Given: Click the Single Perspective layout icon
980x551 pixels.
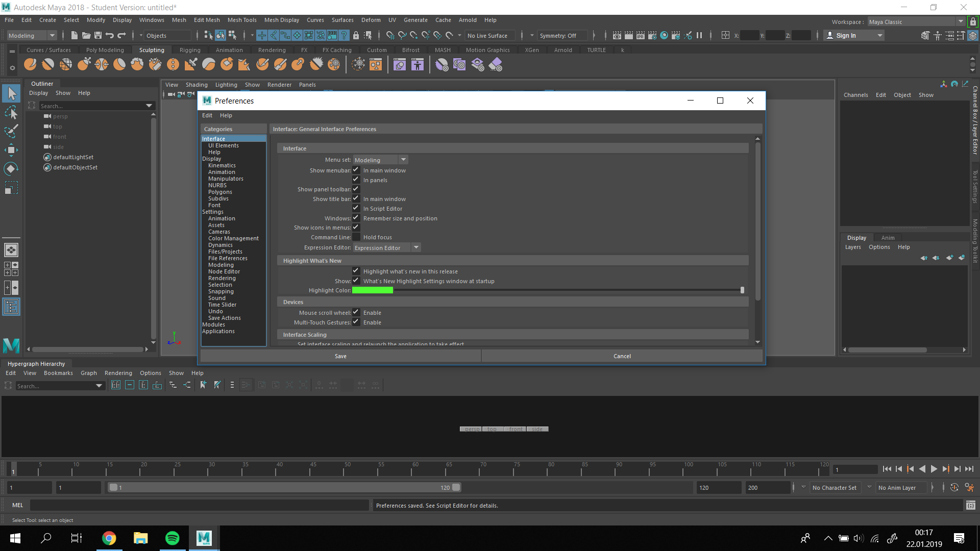Looking at the screenshot, I should coord(11,250).
